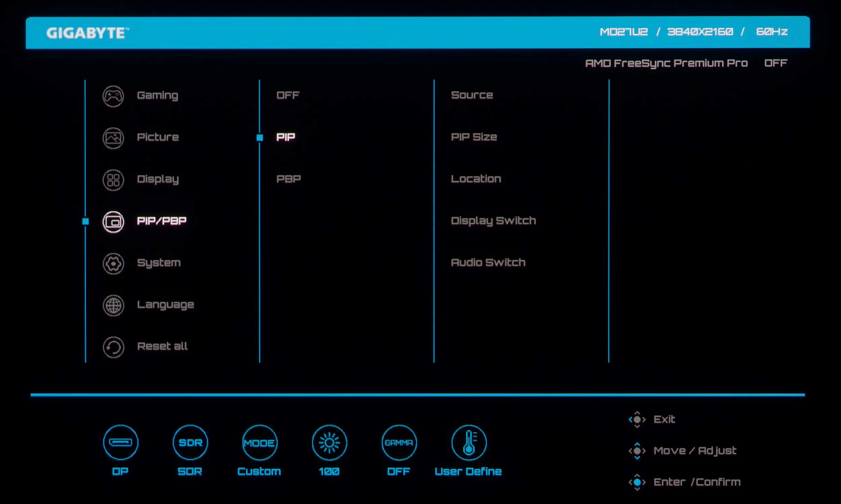
Task: Select the Display Switch option
Action: click(493, 221)
